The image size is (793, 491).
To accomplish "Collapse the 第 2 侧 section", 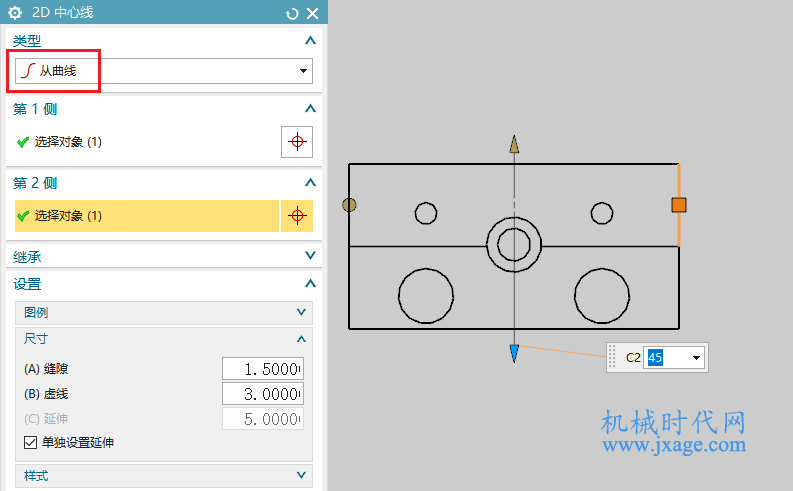I will click(x=311, y=183).
